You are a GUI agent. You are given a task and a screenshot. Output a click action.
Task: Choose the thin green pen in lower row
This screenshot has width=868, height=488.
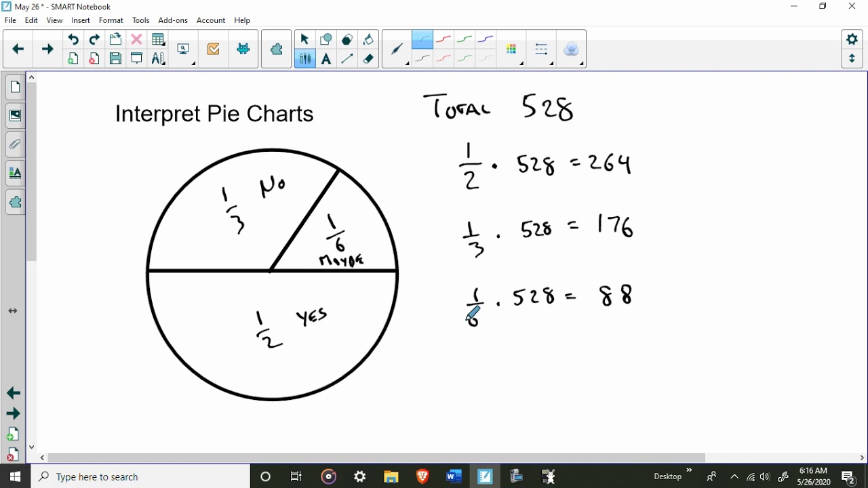465,59
